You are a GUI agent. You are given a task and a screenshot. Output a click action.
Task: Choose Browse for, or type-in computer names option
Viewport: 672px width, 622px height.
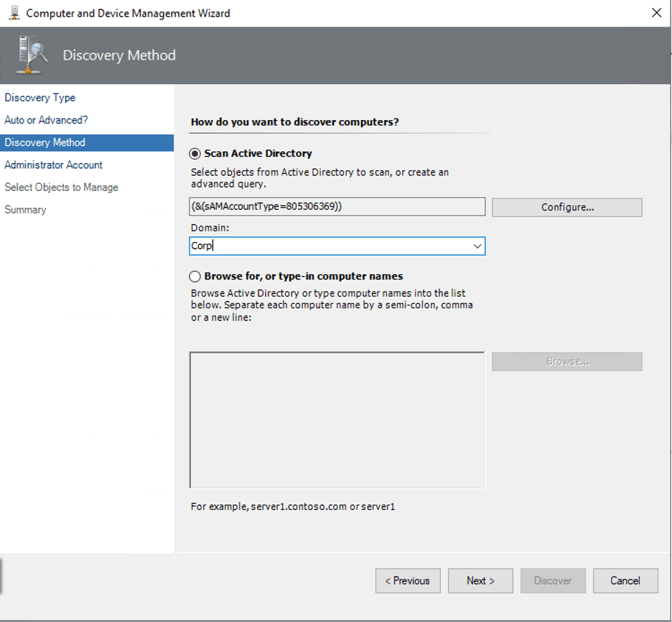195,277
